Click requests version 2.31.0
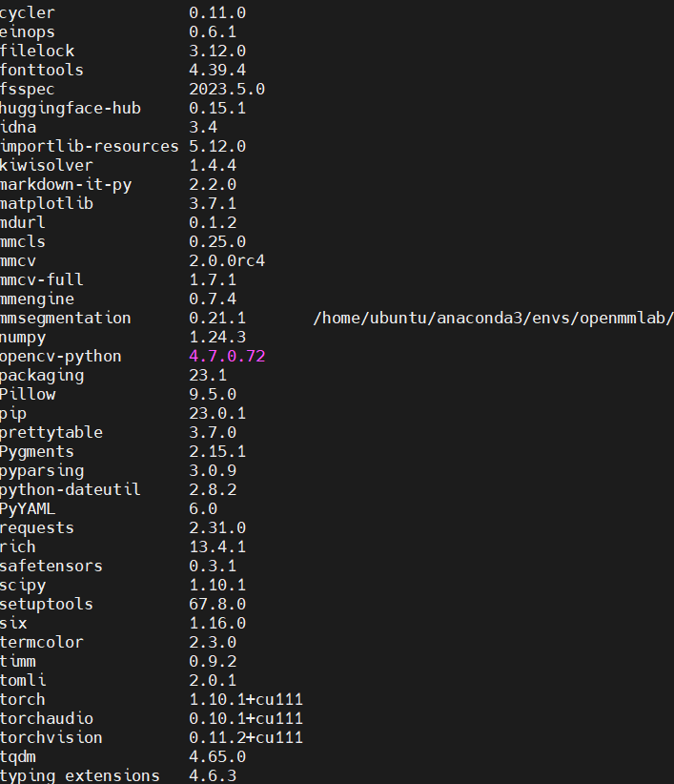Image resolution: width=674 pixels, height=784 pixels. [x=217, y=528]
